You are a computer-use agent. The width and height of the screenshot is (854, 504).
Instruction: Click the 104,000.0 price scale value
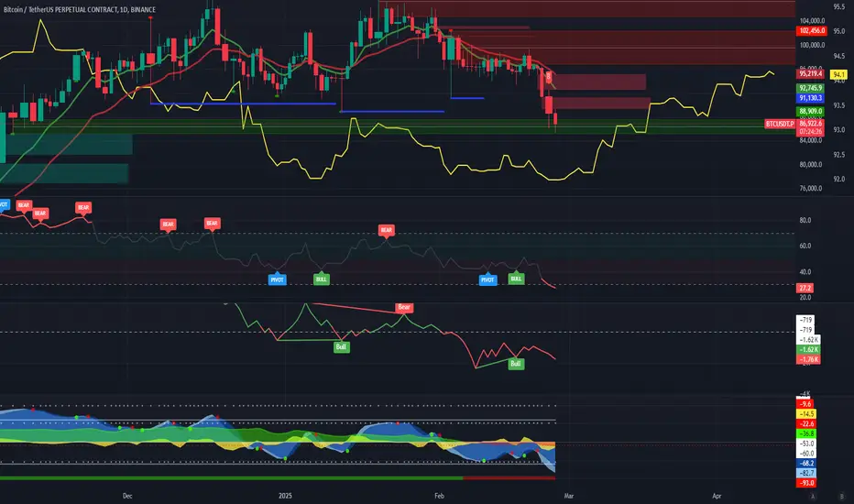tap(812, 21)
